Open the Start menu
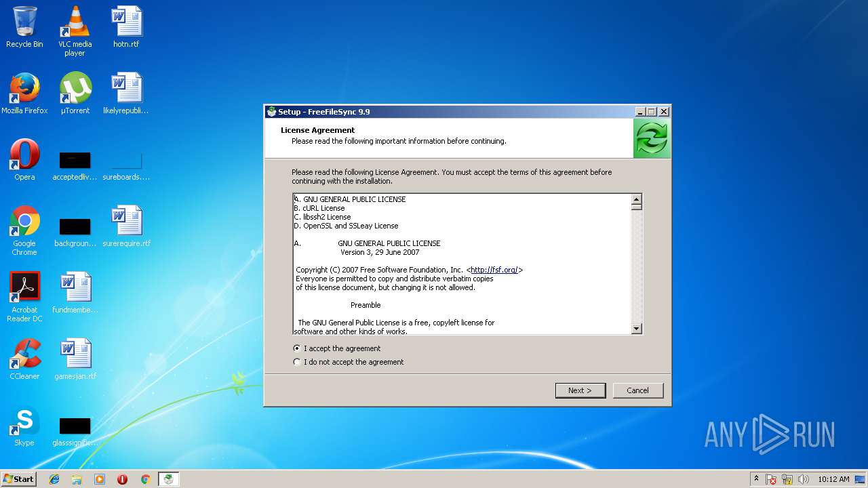The height and width of the screenshot is (488, 868). tap(19, 479)
